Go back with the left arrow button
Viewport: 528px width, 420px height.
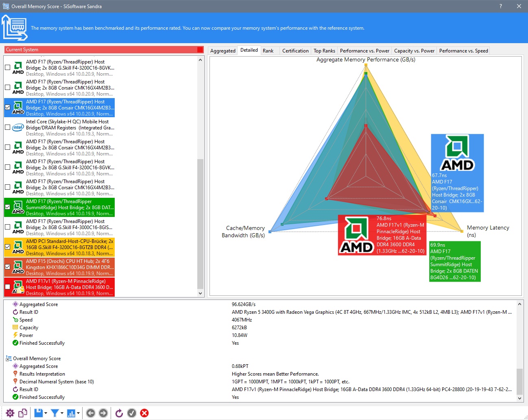click(x=91, y=413)
